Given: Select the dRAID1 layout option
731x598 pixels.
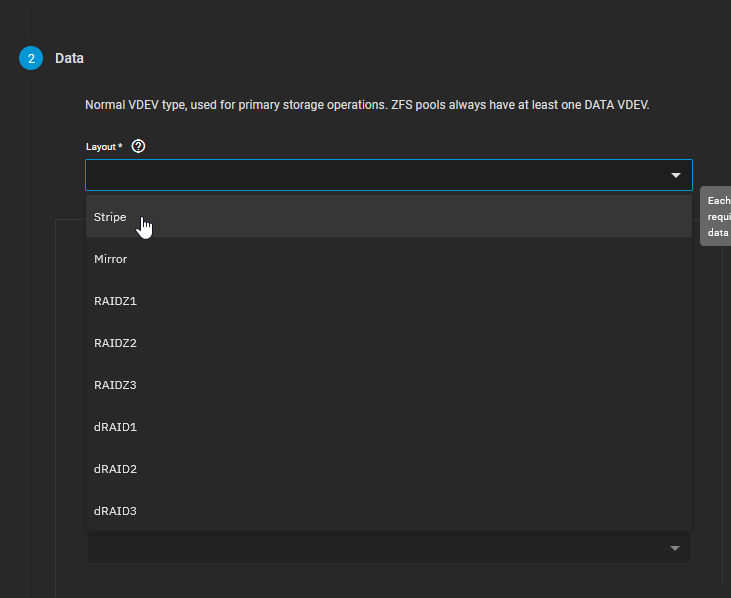Looking at the screenshot, I should coord(115,427).
